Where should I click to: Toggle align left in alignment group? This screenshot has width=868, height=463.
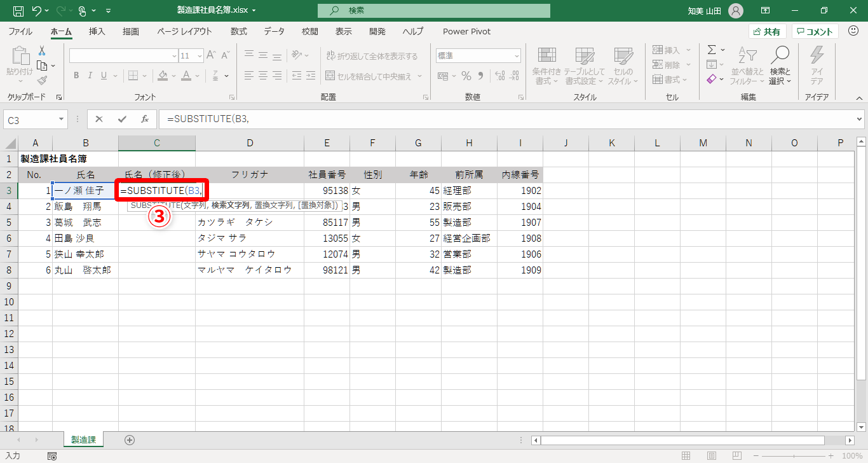click(x=249, y=76)
